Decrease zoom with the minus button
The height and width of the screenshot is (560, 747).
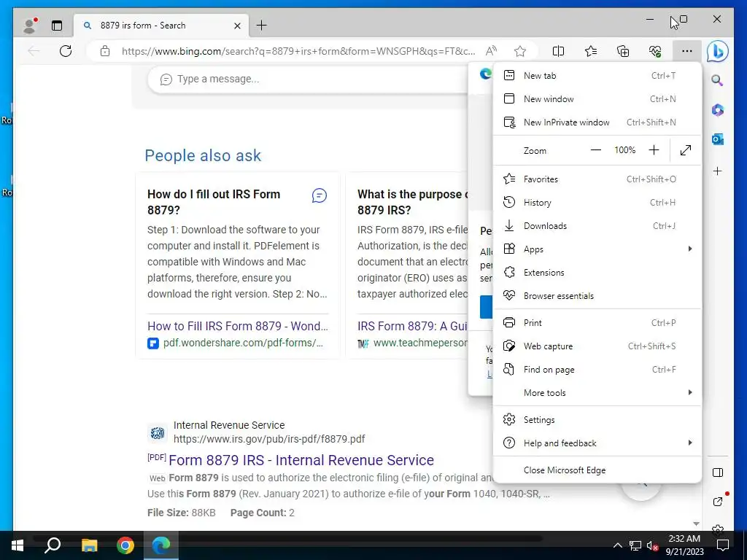[595, 150]
